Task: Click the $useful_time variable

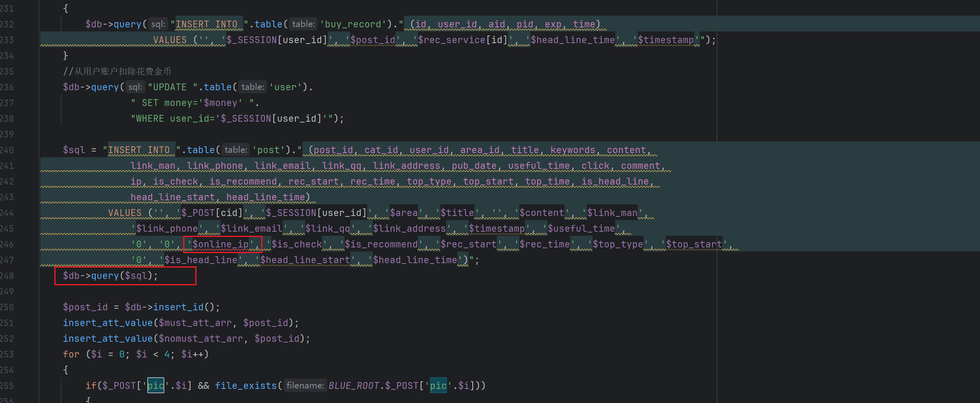Action: pyautogui.click(x=581, y=229)
